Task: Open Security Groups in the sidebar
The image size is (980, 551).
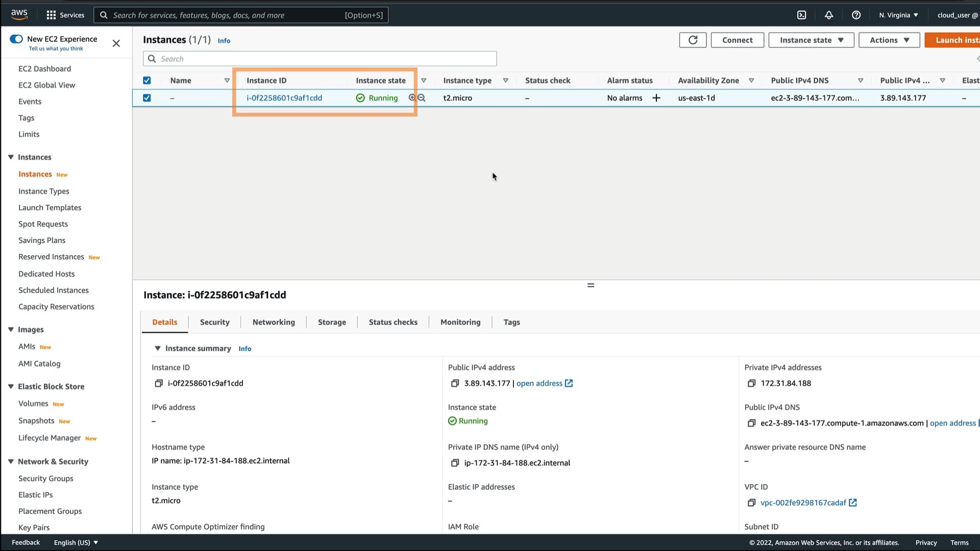Action: click(x=46, y=478)
